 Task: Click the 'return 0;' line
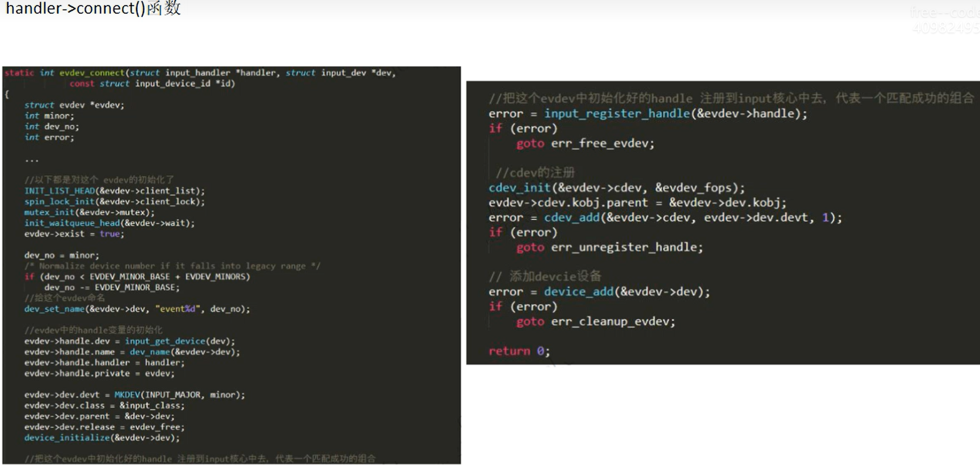pyautogui.click(x=519, y=351)
